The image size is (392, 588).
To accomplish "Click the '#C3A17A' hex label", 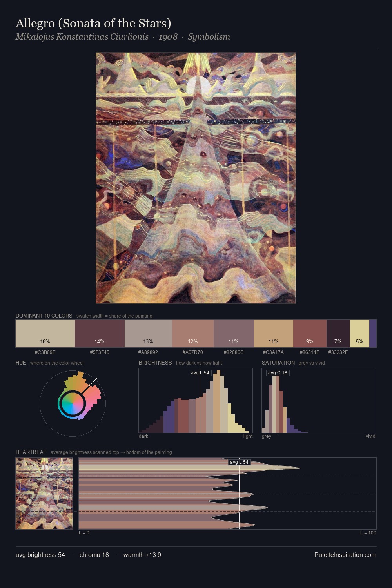I will coord(274,352).
